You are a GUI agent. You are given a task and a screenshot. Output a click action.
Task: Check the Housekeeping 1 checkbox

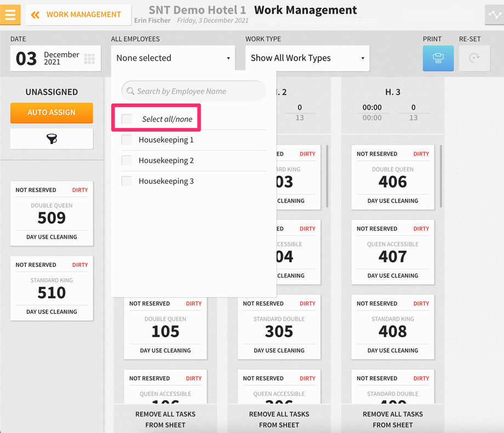[x=127, y=140]
